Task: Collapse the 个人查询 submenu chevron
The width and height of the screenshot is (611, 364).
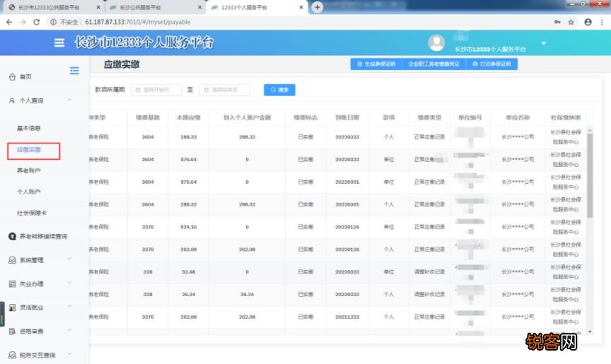Action: point(69,100)
